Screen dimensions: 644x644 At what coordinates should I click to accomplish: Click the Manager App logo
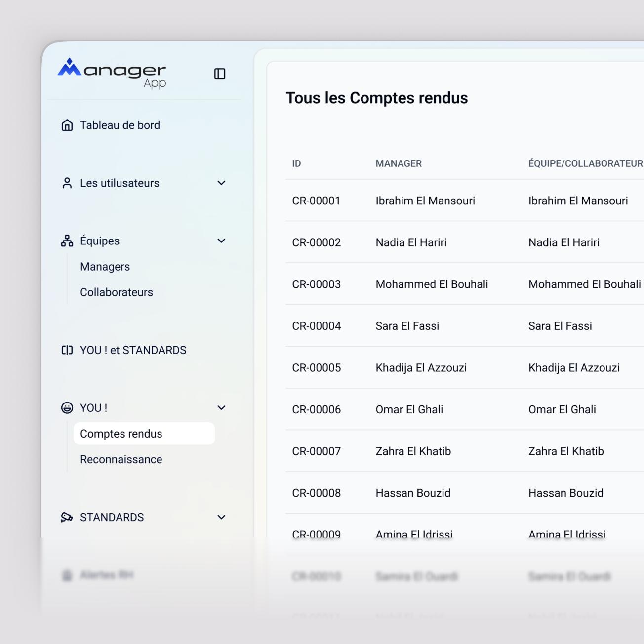[112, 74]
